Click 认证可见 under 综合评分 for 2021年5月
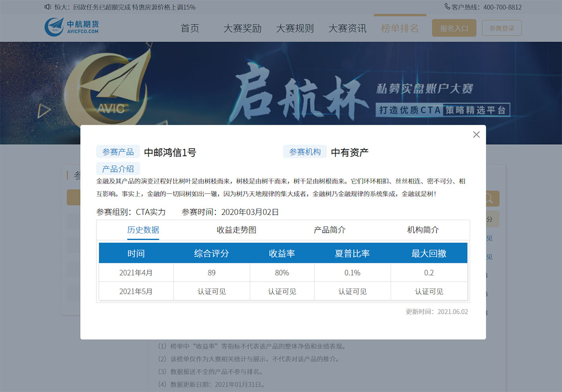This screenshot has height=392, width=562. (212, 291)
